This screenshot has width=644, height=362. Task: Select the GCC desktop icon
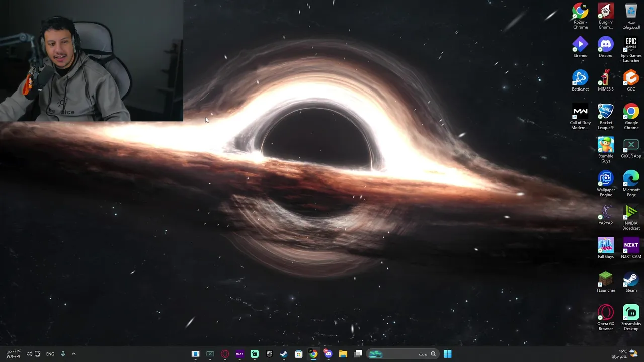click(x=631, y=81)
